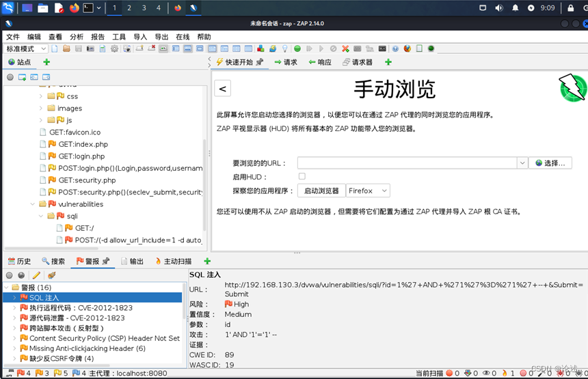Expand the SQL 注入 alert node
Image resolution: width=588 pixels, height=379 pixels.
click(14, 298)
